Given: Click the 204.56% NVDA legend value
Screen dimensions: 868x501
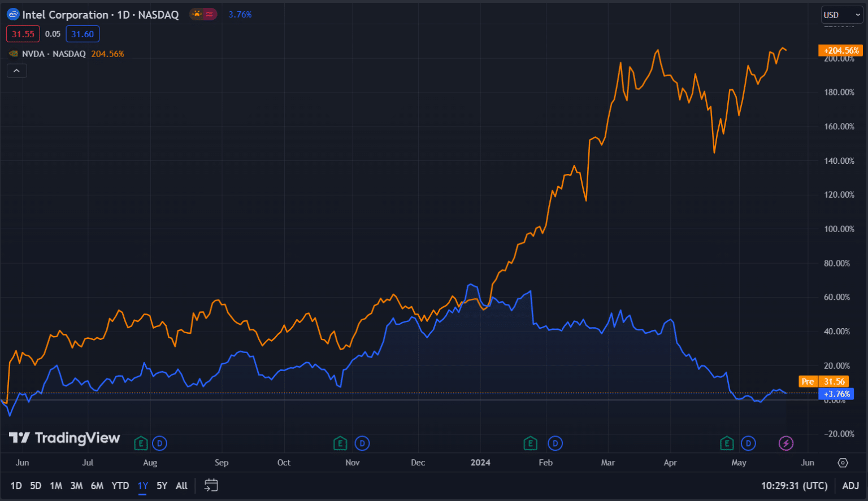Looking at the screenshot, I should pos(107,54).
